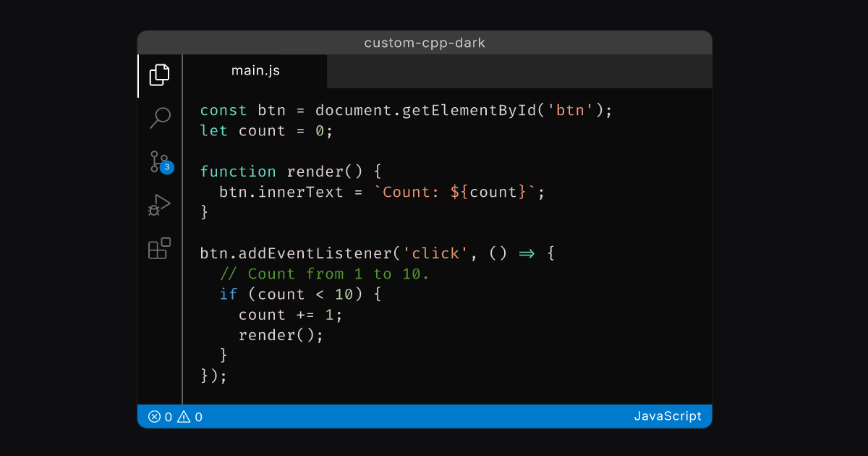Open the Extensions icon
Viewport: 868px width, 456px height.
point(160,248)
